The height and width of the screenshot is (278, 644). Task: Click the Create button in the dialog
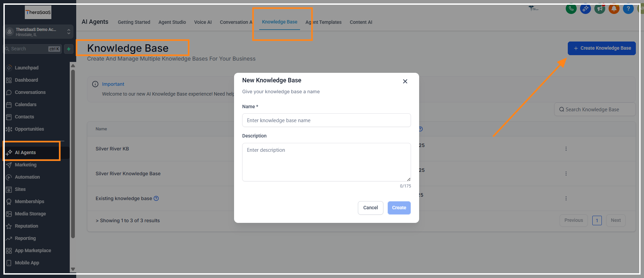coord(399,208)
